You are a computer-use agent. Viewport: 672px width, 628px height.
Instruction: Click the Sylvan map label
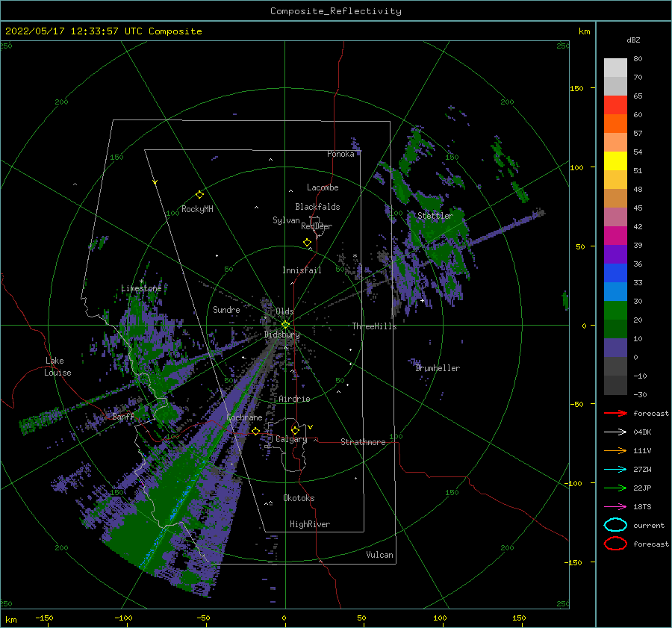pos(286,220)
